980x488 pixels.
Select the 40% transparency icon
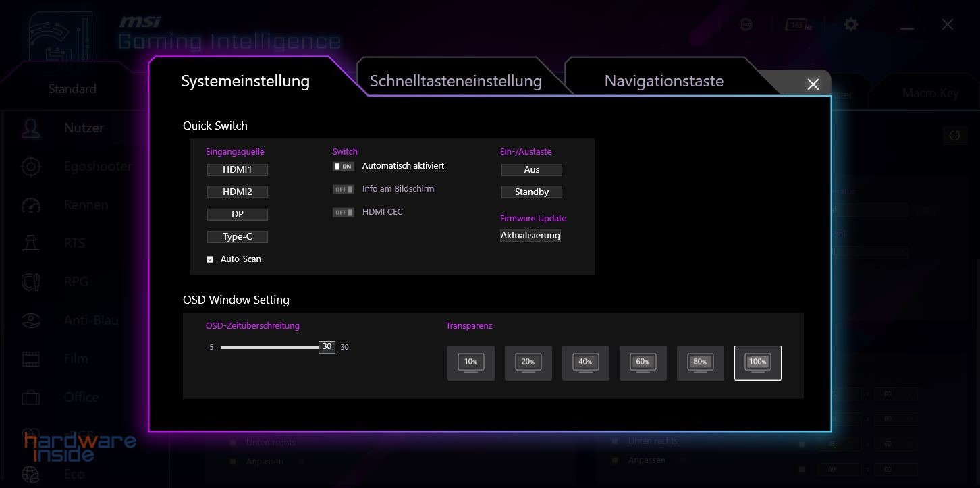(x=586, y=363)
